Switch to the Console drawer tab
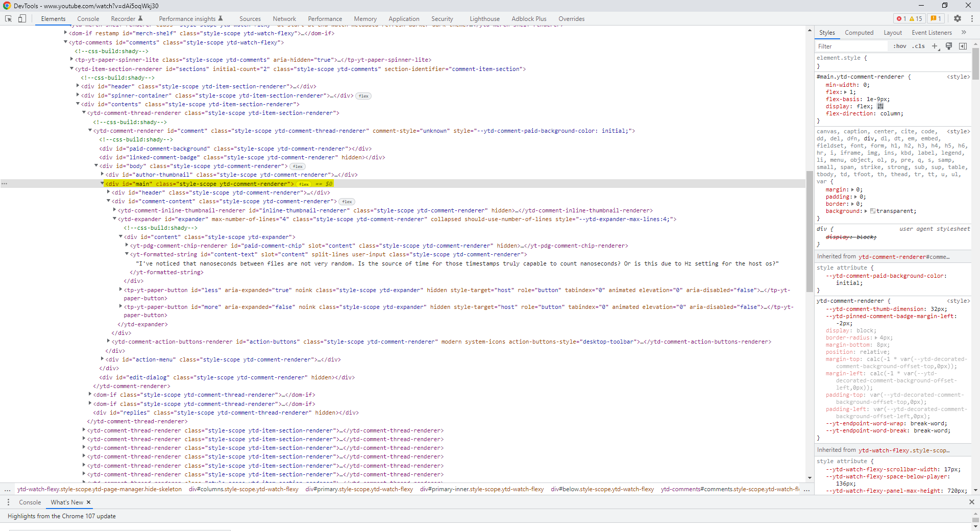Image resolution: width=980 pixels, height=531 pixels. tap(30, 502)
